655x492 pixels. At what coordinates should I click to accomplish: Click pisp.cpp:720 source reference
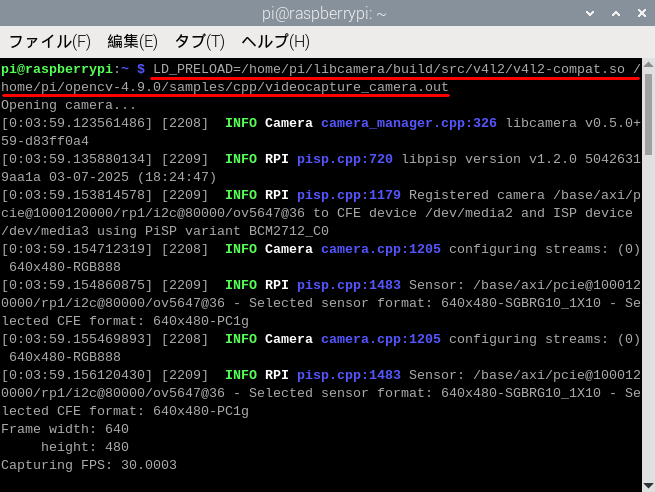pyautogui.click(x=345, y=159)
